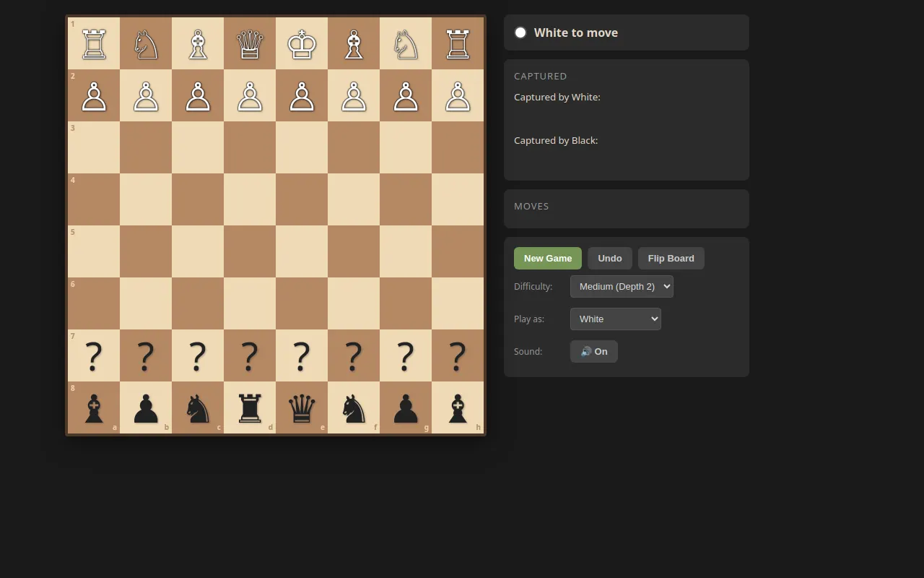Screen dimensions: 924x578
Task: Click the Flip Board button
Action: (x=671, y=258)
